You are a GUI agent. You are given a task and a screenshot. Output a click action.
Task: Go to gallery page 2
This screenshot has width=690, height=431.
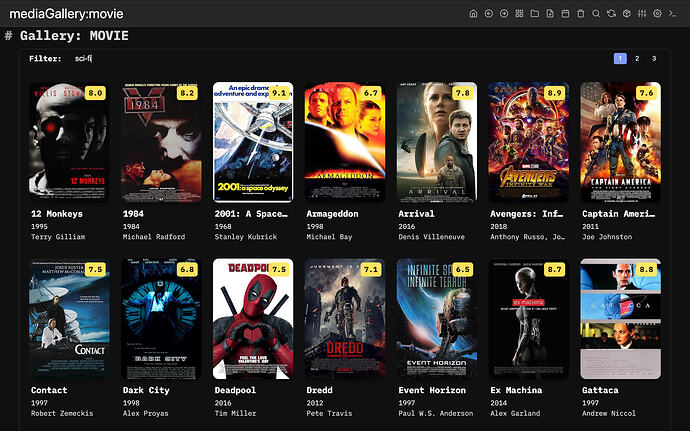tap(637, 59)
